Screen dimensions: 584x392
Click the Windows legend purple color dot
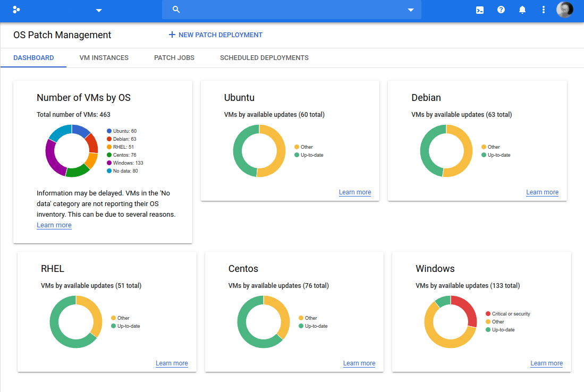click(109, 163)
